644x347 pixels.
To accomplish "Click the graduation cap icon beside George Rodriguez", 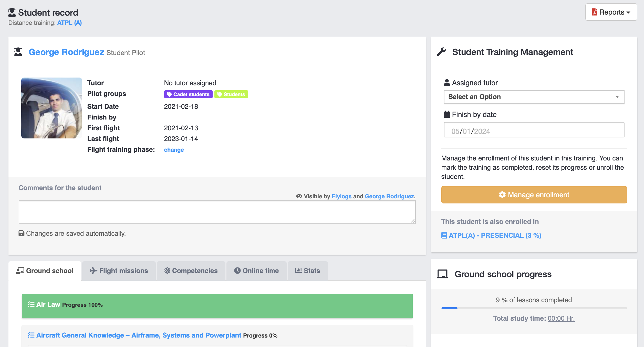I will pyautogui.click(x=18, y=52).
